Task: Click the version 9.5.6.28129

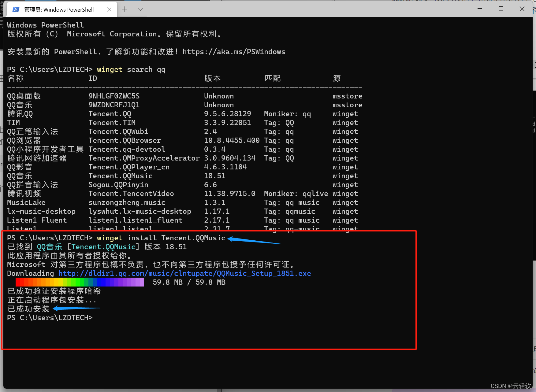Action: [x=228, y=114]
